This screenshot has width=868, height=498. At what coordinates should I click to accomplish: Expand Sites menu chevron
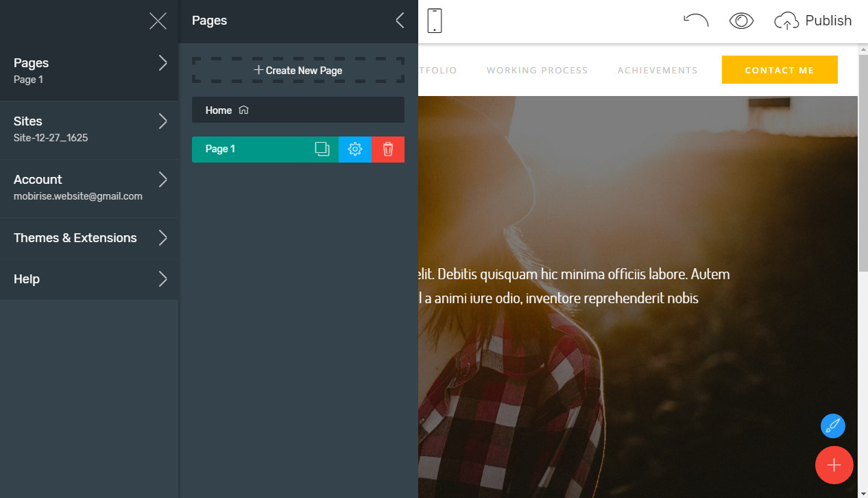tap(163, 121)
